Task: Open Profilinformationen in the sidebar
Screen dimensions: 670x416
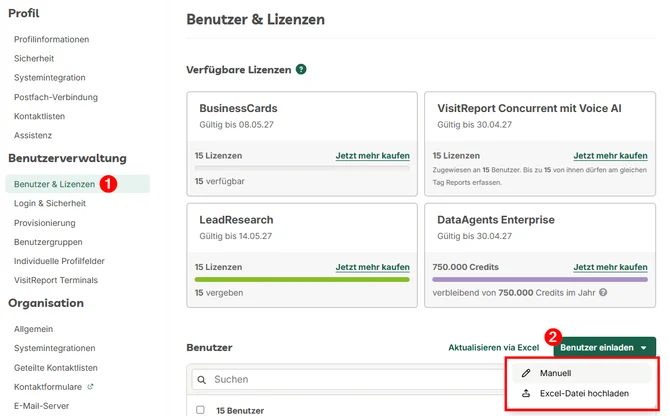Action: tap(51, 39)
